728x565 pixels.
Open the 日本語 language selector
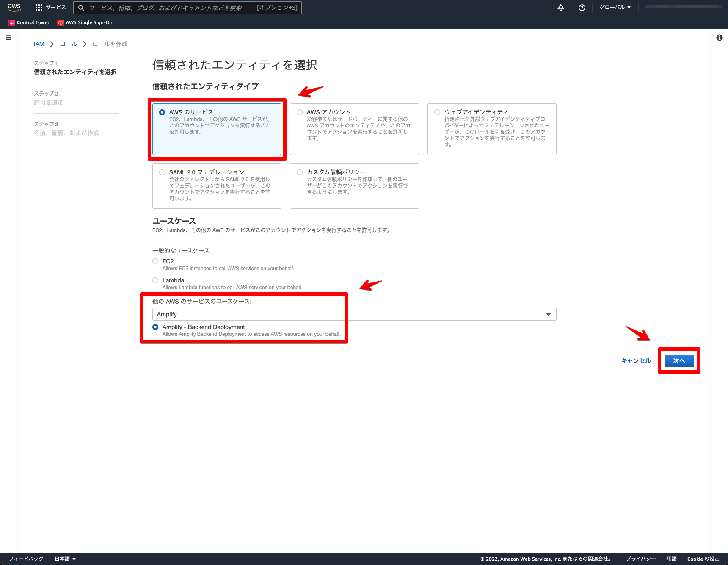65,559
